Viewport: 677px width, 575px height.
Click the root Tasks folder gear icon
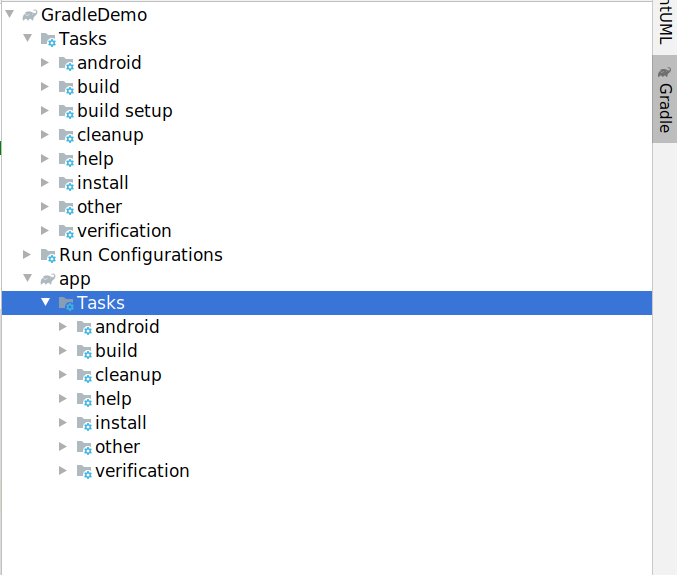48,39
